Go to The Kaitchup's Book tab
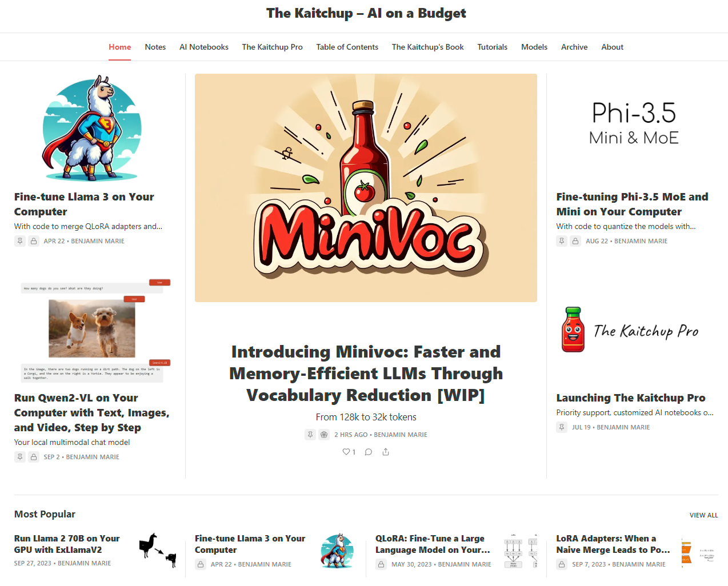This screenshot has height=586, width=728. click(x=428, y=47)
